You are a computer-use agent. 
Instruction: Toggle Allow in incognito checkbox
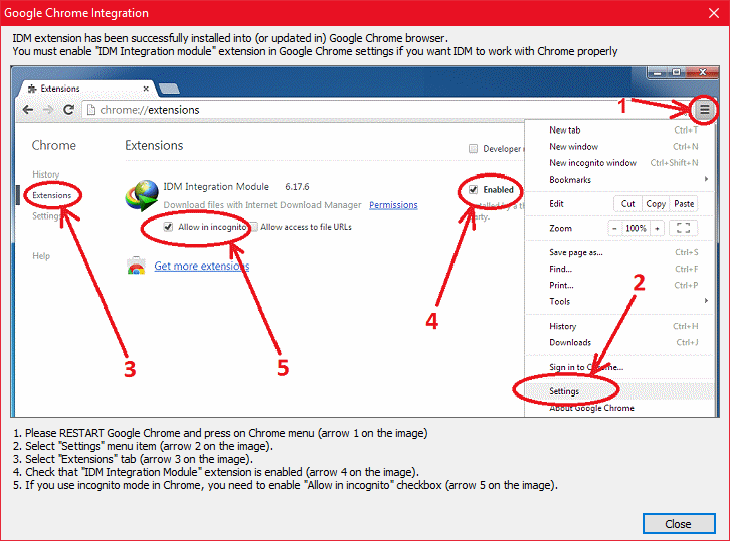[168, 227]
